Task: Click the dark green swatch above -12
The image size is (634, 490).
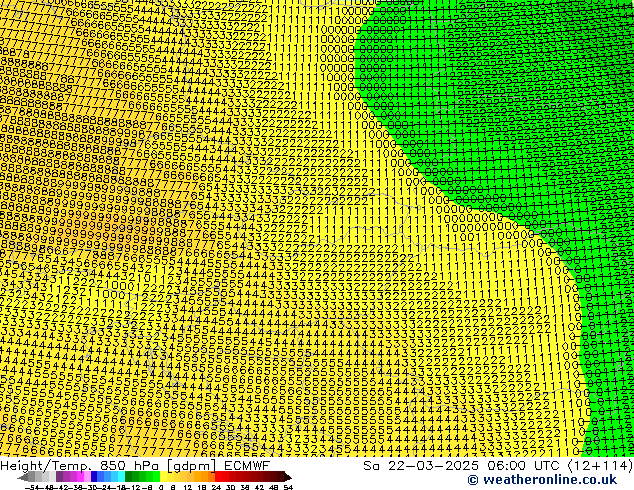Action: pos(129,476)
